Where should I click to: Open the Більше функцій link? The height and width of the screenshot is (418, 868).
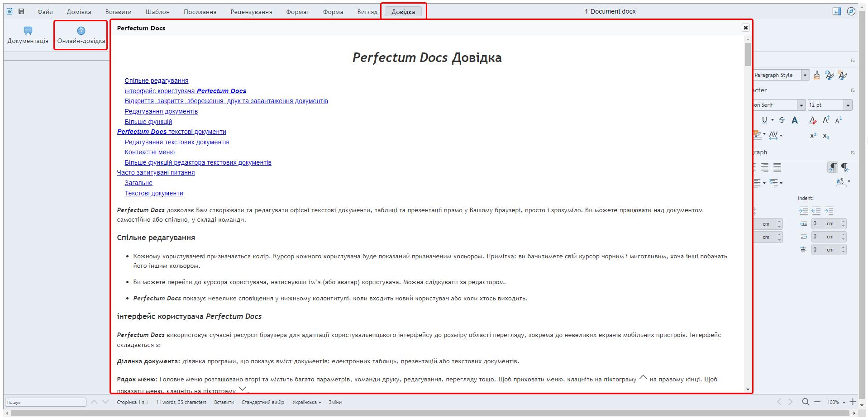click(x=148, y=122)
